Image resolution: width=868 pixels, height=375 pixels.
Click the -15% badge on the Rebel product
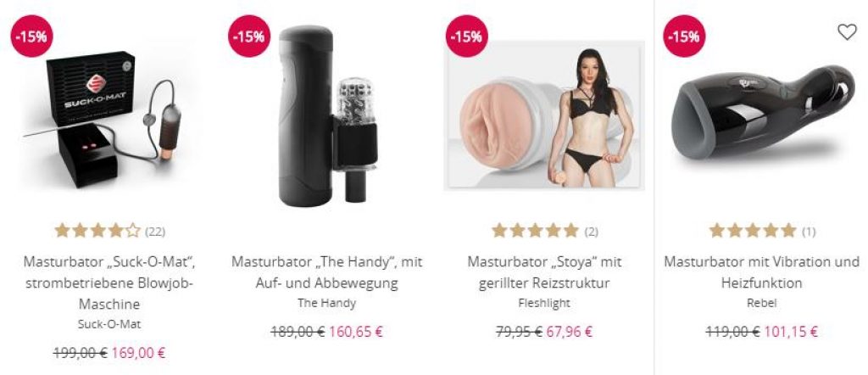pyautogui.click(x=684, y=36)
